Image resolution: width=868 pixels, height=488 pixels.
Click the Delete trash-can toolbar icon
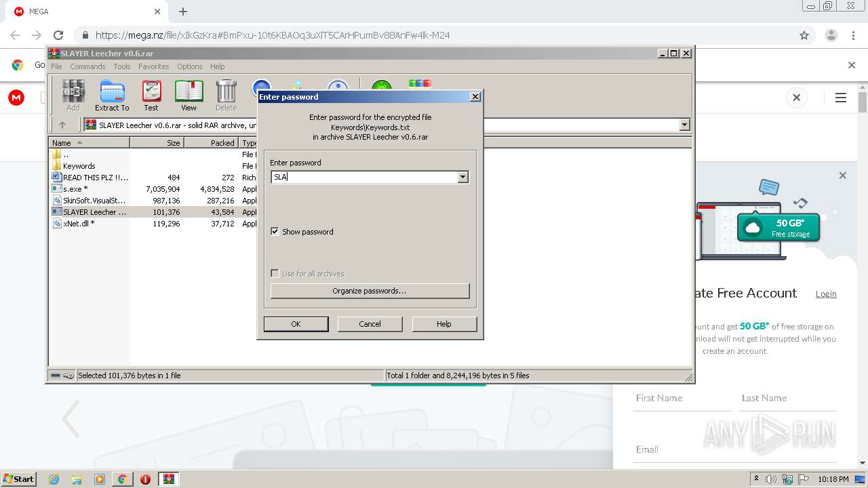click(x=226, y=95)
